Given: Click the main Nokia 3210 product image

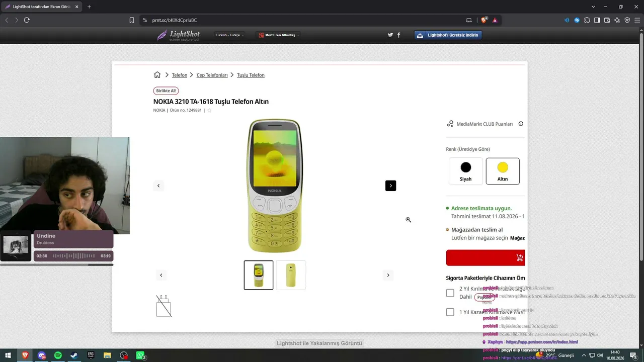Looking at the screenshot, I should tap(274, 186).
